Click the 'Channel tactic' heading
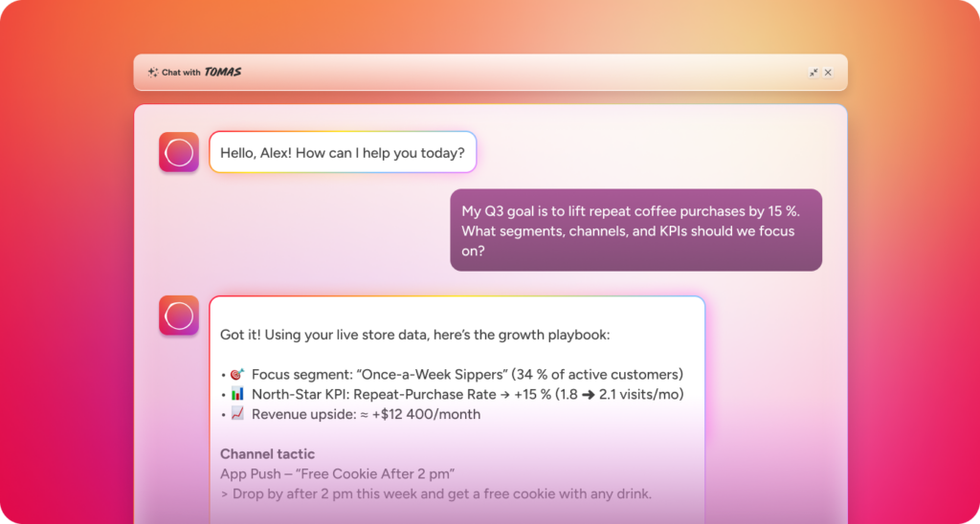The image size is (980, 524). [268, 454]
